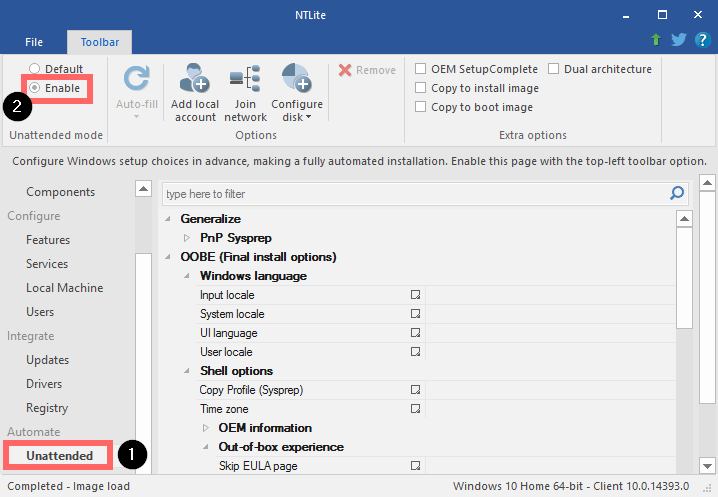Click the filter search magnifier icon
Viewport: 718px width, 497px height.
[677, 193]
